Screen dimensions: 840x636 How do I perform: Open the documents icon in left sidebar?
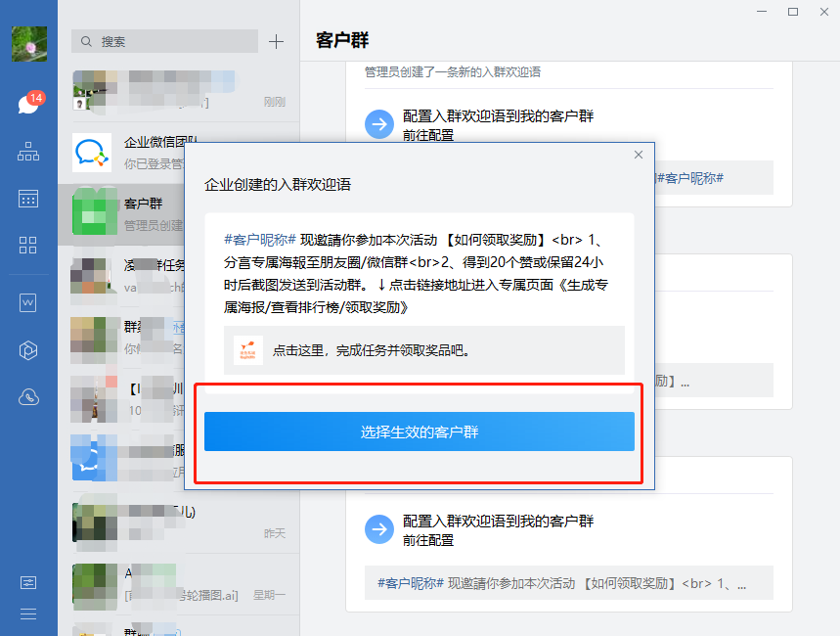28,302
